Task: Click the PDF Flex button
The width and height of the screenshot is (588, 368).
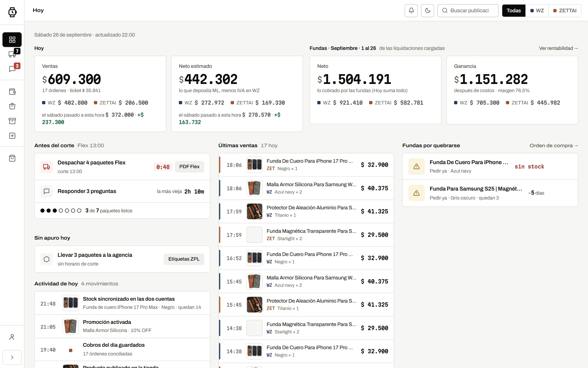Action: point(189,167)
